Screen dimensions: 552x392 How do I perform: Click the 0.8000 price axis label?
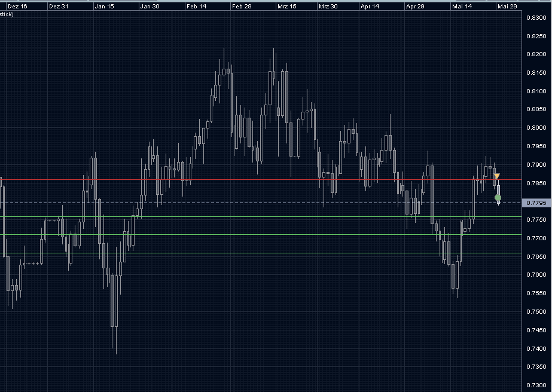coord(536,128)
